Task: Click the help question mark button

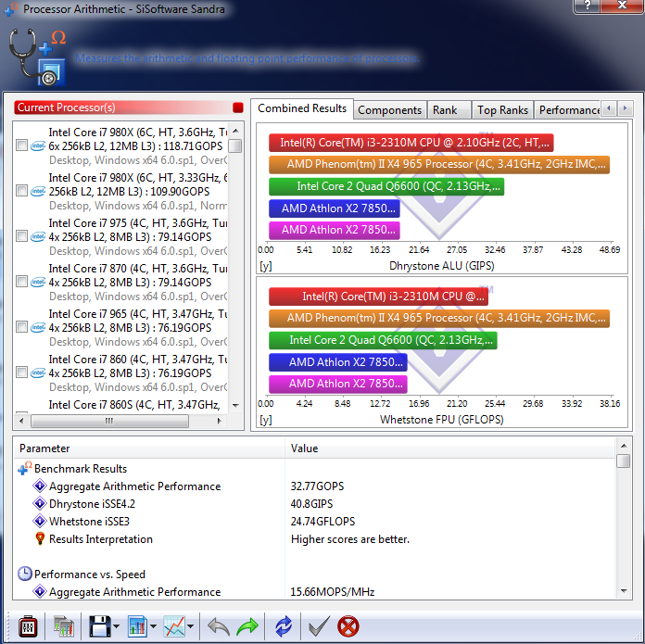Action: (587, 6)
